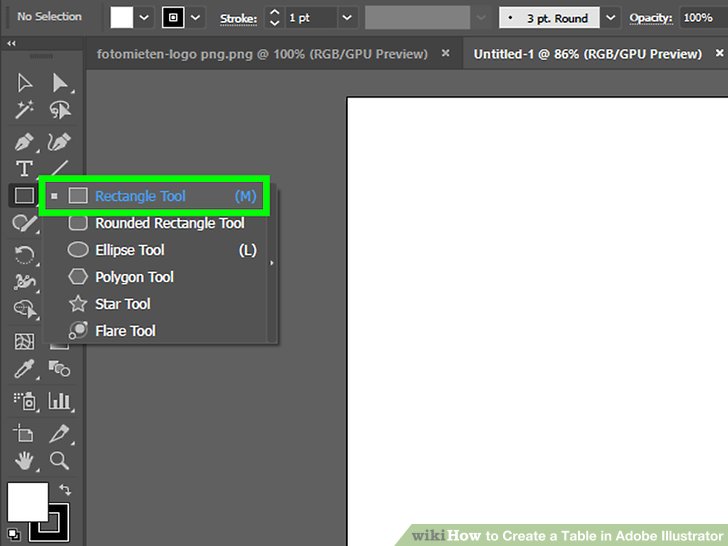Choose the Eyedropper tool
The width and height of the screenshot is (728, 546).
(24, 370)
